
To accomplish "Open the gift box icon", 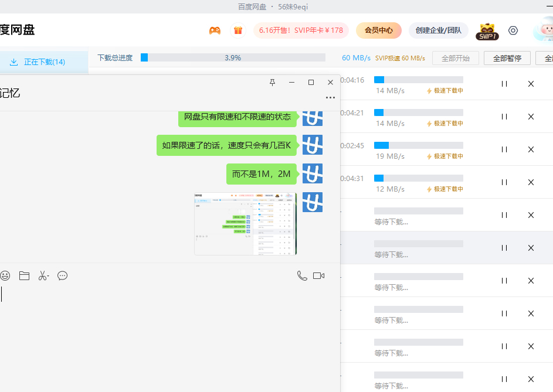I will pyautogui.click(x=238, y=30).
